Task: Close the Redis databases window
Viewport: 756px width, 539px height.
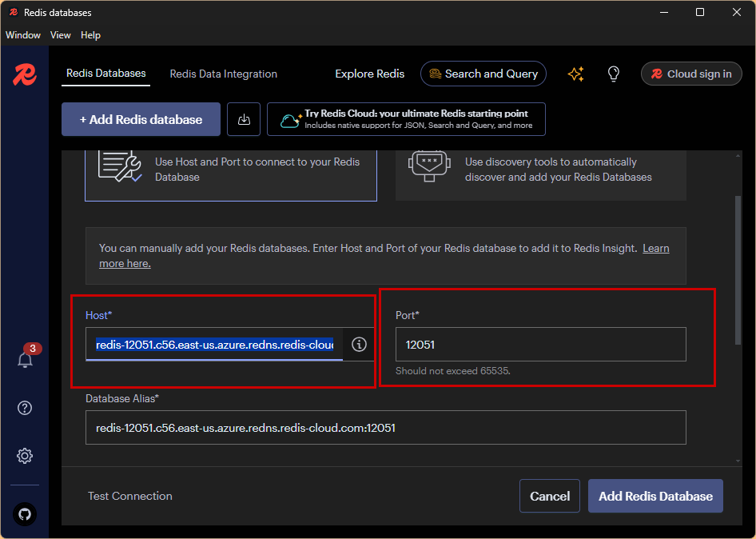Action: pos(737,13)
